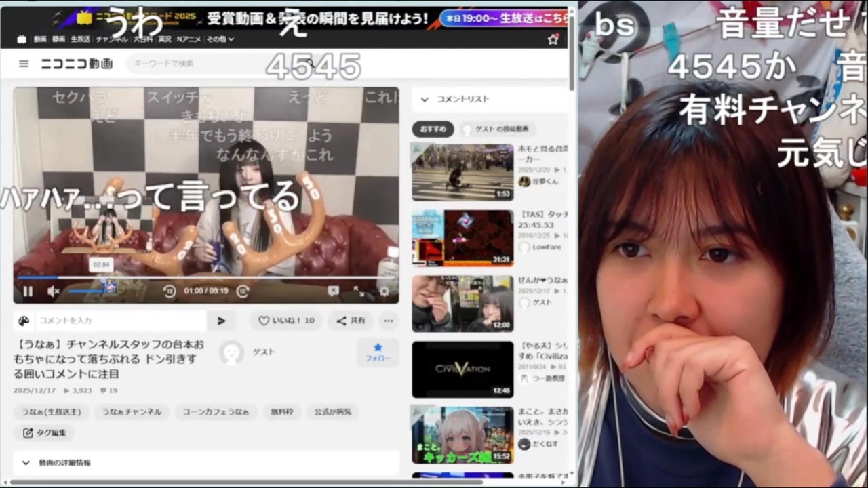Pause the video
Image resolution: width=868 pixels, height=488 pixels.
[28, 291]
